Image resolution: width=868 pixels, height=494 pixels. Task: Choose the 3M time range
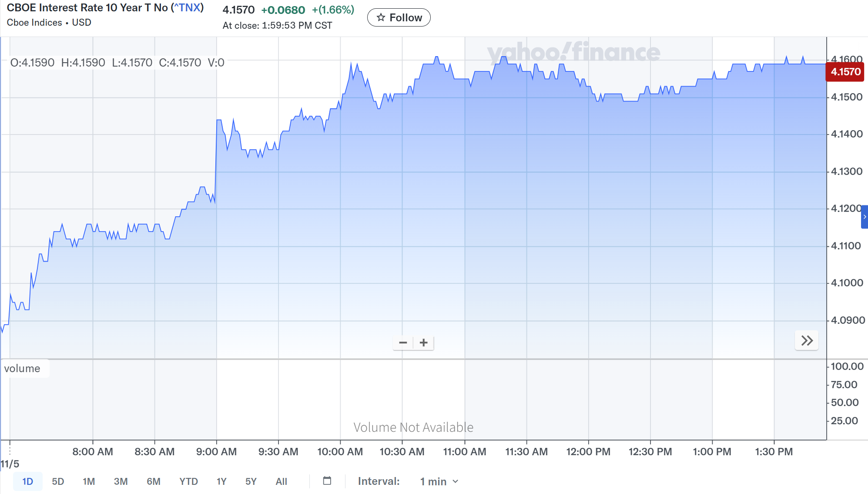pyautogui.click(x=121, y=481)
